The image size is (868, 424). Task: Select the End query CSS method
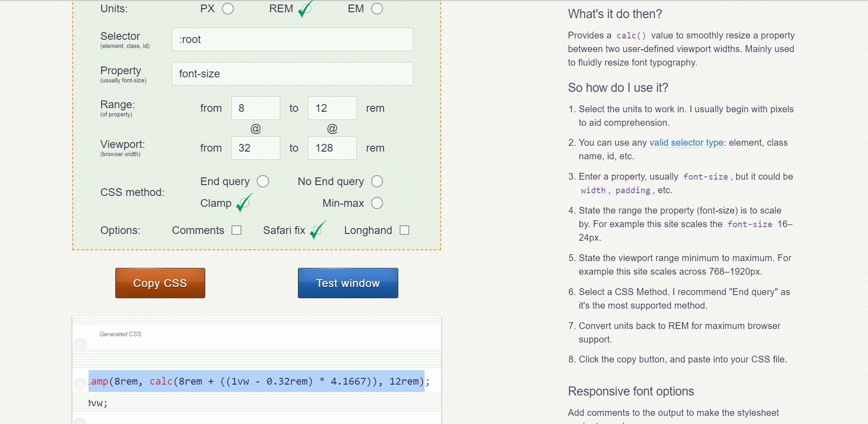(x=263, y=181)
